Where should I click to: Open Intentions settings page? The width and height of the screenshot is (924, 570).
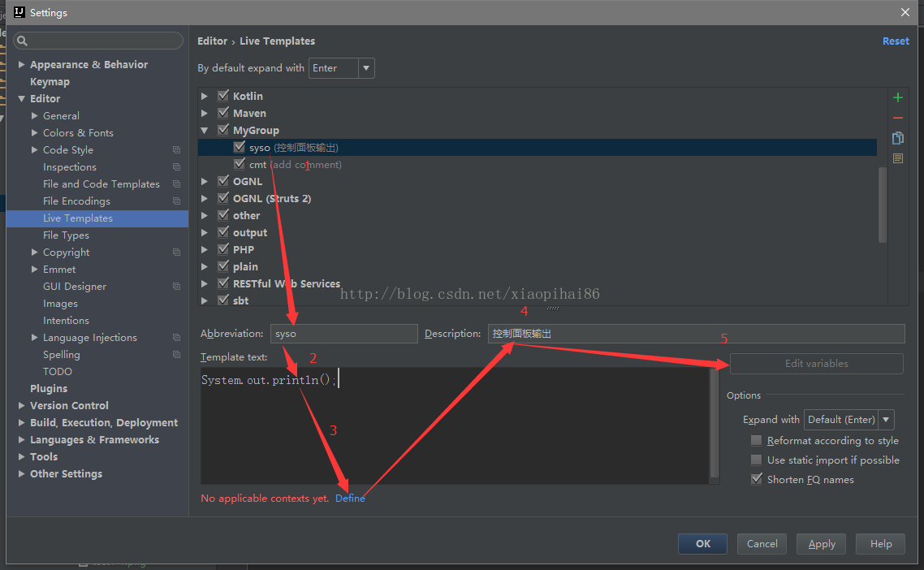(66, 321)
